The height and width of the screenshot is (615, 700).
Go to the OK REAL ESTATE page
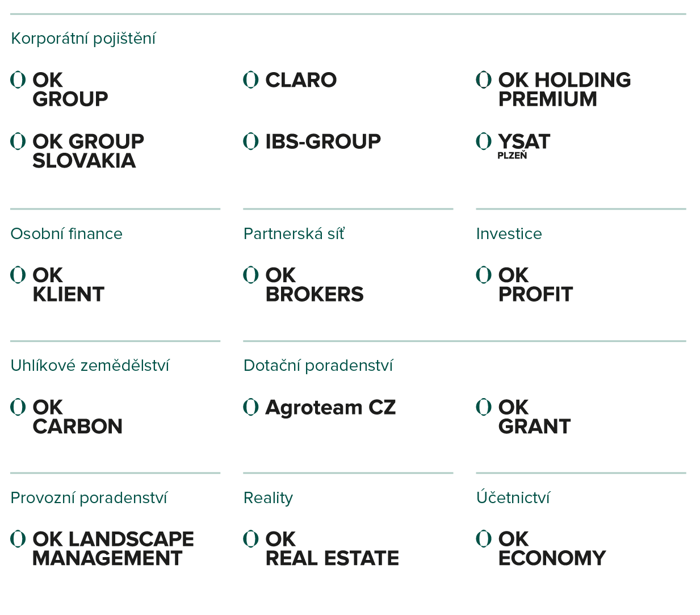tap(332, 549)
